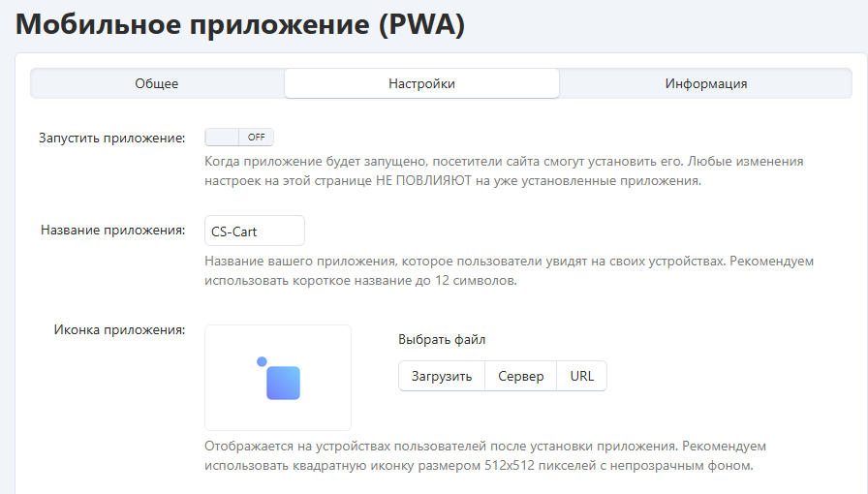This screenshot has height=494, width=868.
Task: Click the Название приложения field containing CS-Cart
Action: click(255, 232)
